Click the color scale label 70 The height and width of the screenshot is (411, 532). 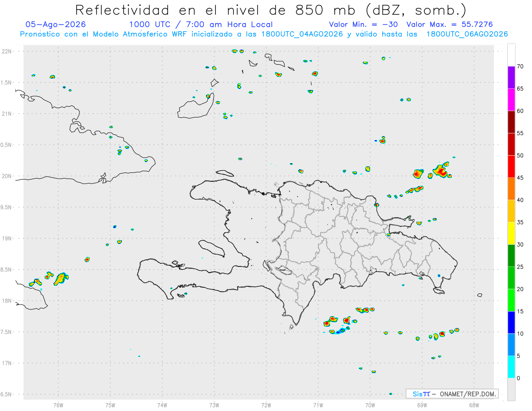click(520, 67)
